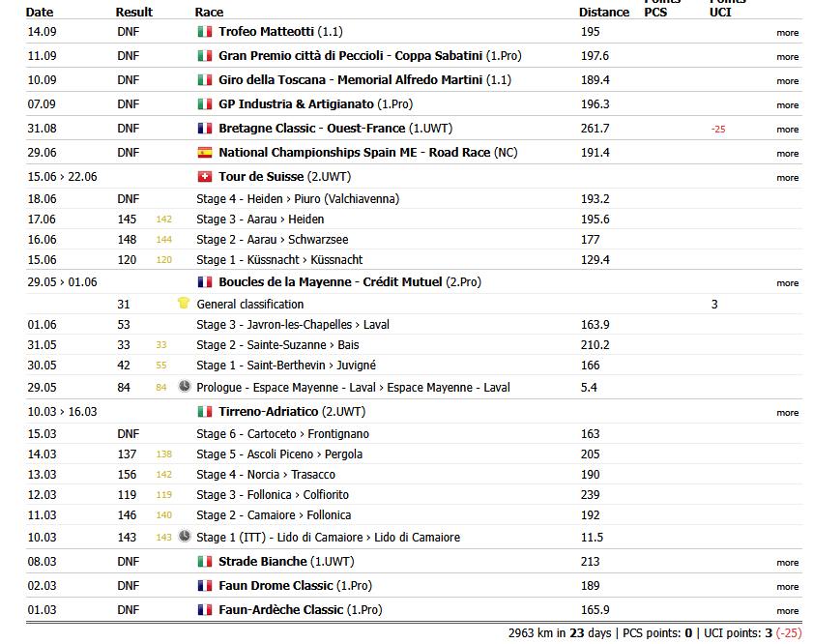
Task: Click the Distance column header
Action: pos(603,13)
